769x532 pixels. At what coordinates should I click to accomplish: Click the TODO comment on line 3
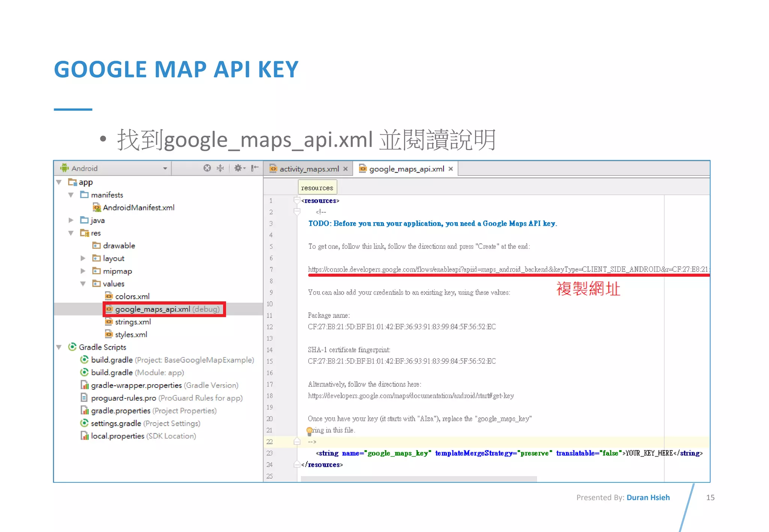click(433, 224)
